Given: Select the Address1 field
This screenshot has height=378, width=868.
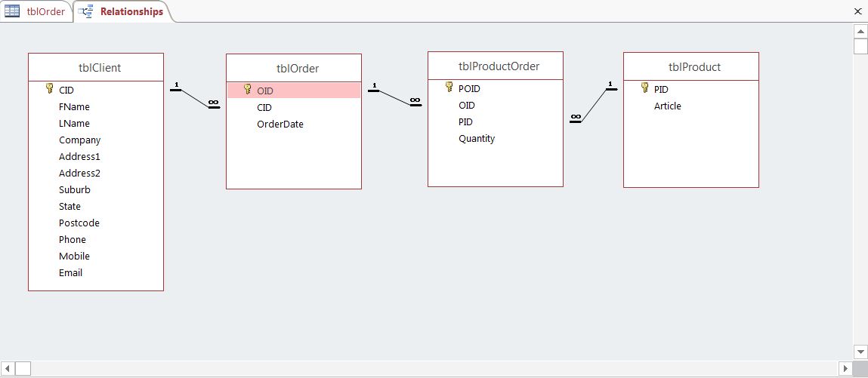Looking at the screenshot, I should click(80, 156).
